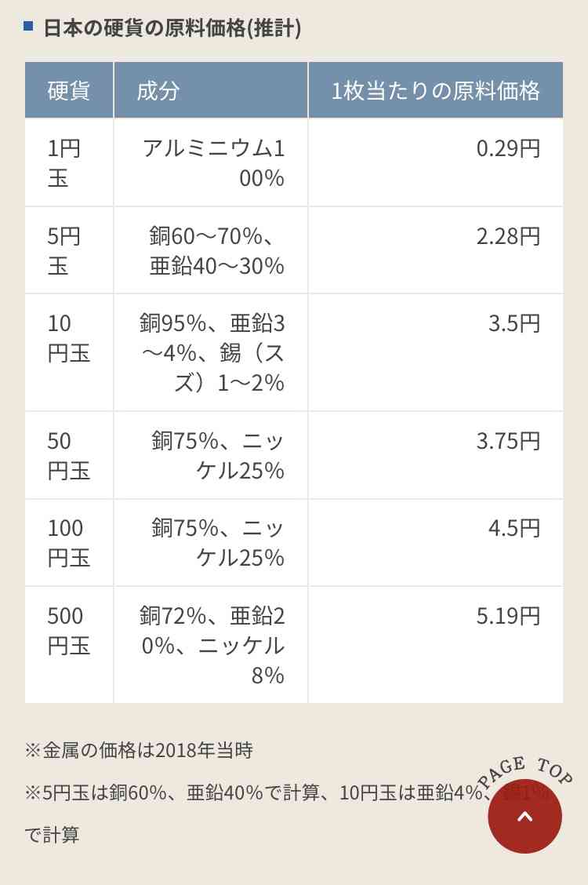Screen dimensions: 588x885
Task: Click the 3.75円 price value
Action: click(x=508, y=441)
